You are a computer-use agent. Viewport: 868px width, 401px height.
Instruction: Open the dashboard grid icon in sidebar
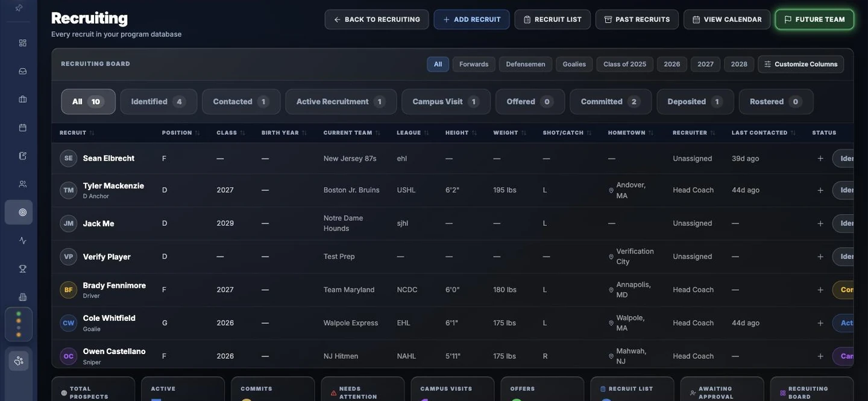click(23, 43)
